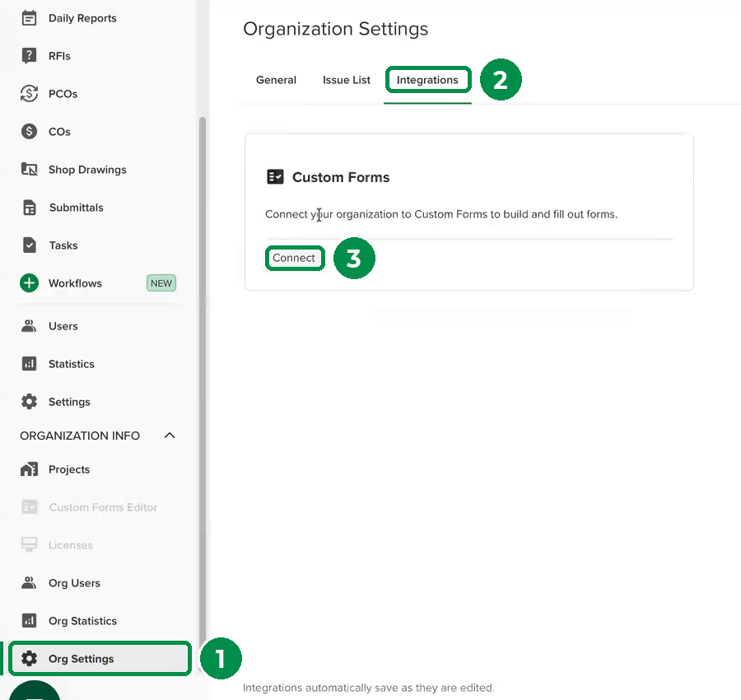This screenshot has width=741, height=700.
Task: Open the Workflows label
Action: click(75, 283)
